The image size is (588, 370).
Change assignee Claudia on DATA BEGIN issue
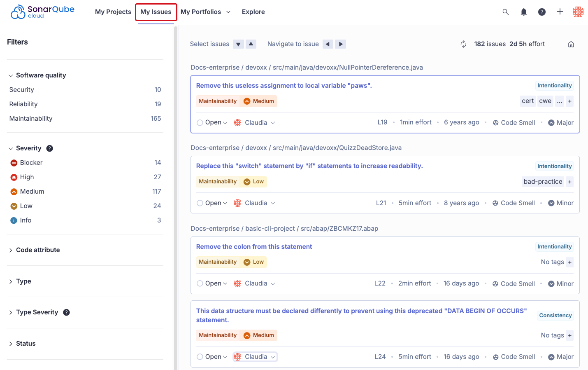pyautogui.click(x=255, y=357)
